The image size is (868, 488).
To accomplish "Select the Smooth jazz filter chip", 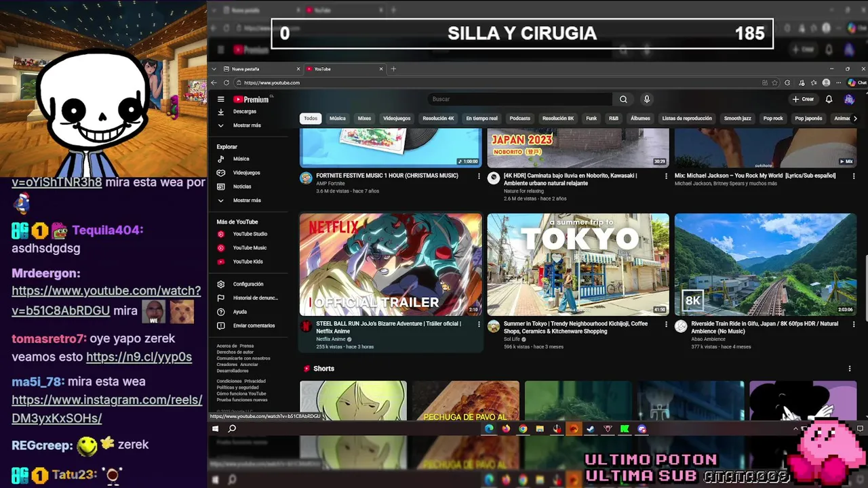I will [x=737, y=119].
